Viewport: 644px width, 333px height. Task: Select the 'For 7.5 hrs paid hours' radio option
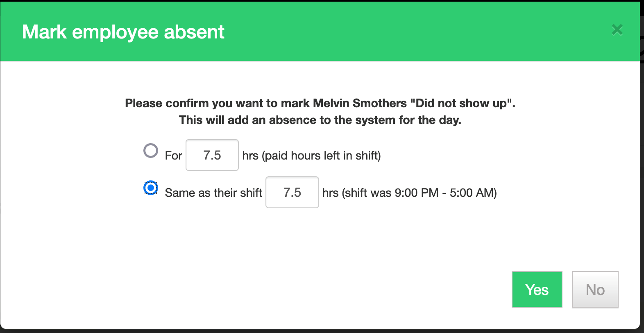pos(151,151)
